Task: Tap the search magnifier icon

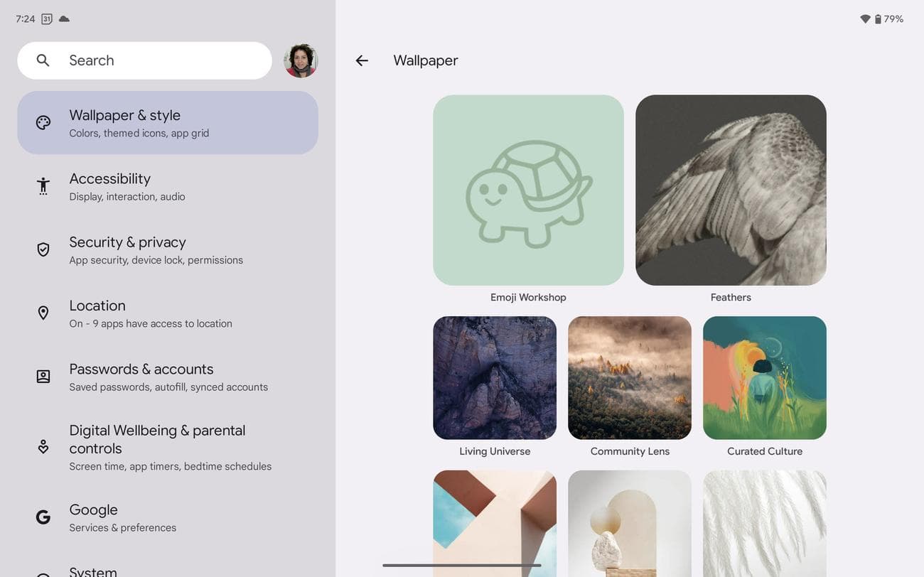Action: (x=43, y=61)
